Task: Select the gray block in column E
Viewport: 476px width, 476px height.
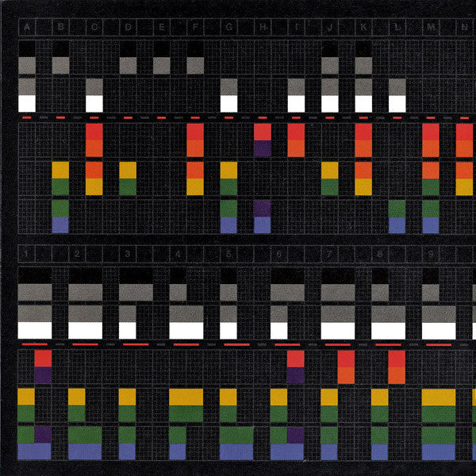Action: pyautogui.click(x=162, y=66)
